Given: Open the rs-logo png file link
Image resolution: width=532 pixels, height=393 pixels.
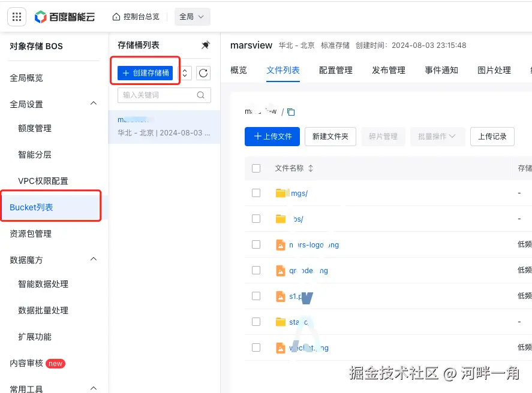Looking at the screenshot, I should [x=314, y=245].
